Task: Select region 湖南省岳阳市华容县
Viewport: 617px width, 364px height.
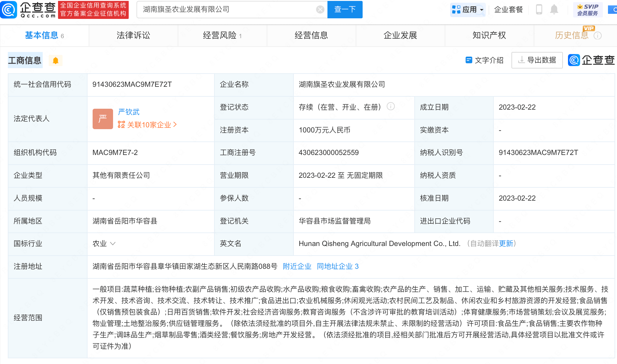Action: (x=125, y=221)
